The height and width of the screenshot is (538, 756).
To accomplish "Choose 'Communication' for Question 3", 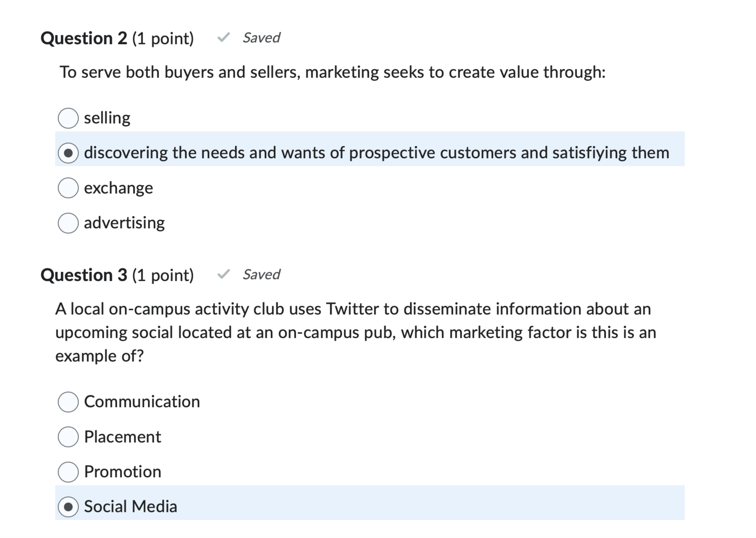I will [68, 402].
